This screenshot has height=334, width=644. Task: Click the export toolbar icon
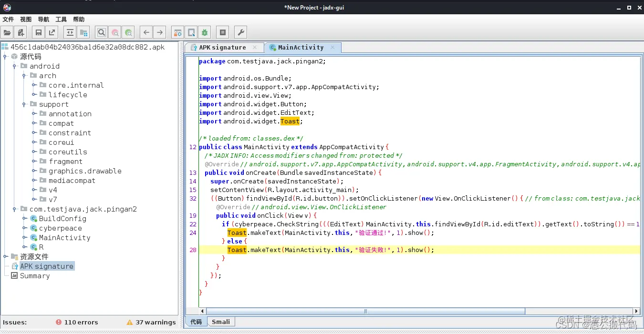[x=52, y=32]
